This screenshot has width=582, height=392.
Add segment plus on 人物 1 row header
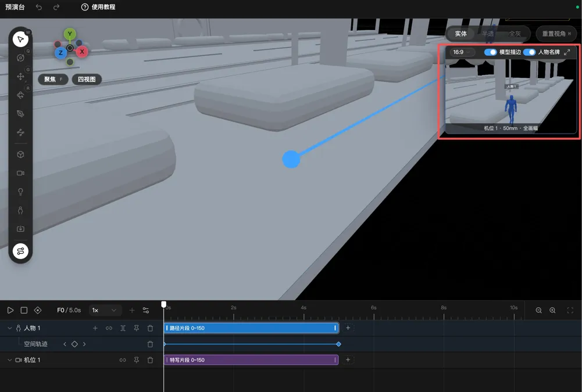click(95, 328)
